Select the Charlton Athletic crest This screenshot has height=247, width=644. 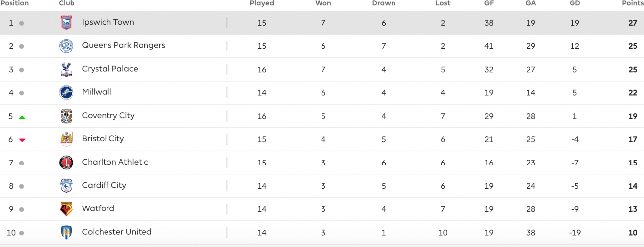tap(66, 162)
